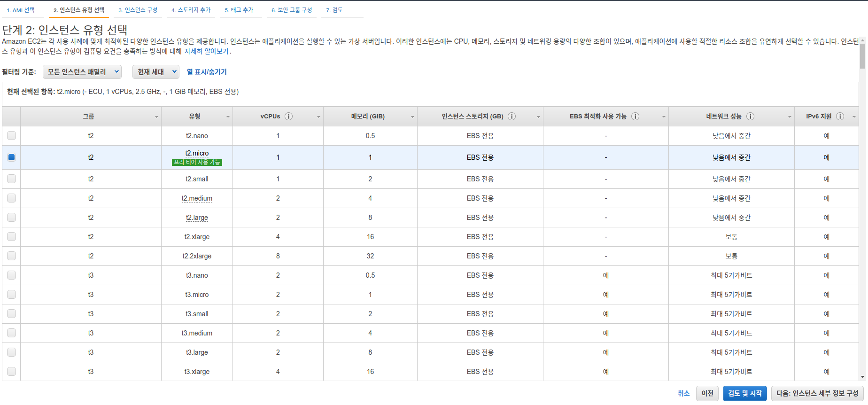The width and height of the screenshot is (868, 405).
Task: Select the t2.small instance checkbox
Action: pos(12,179)
